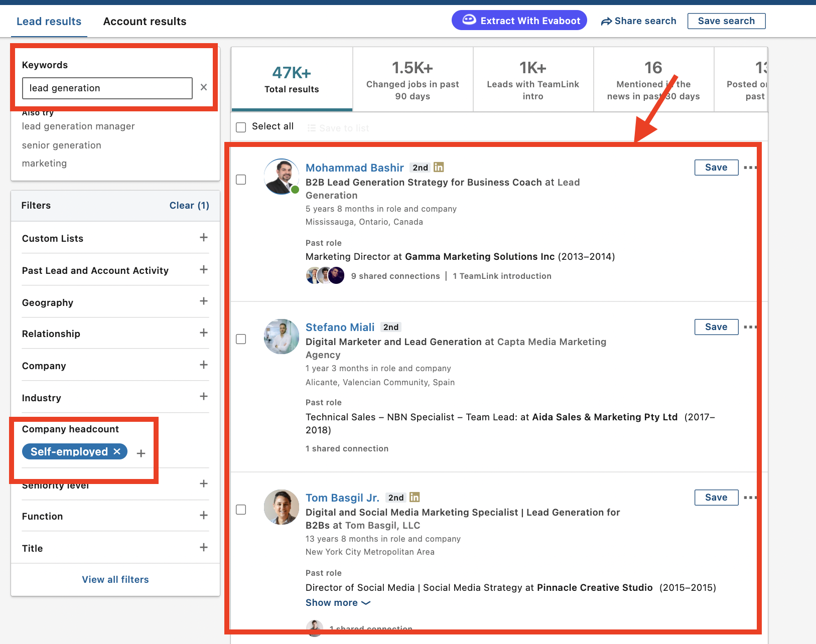Click LinkedIn badge next to Mohammad Bashir
This screenshot has height=644, width=816.
click(439, 167)
